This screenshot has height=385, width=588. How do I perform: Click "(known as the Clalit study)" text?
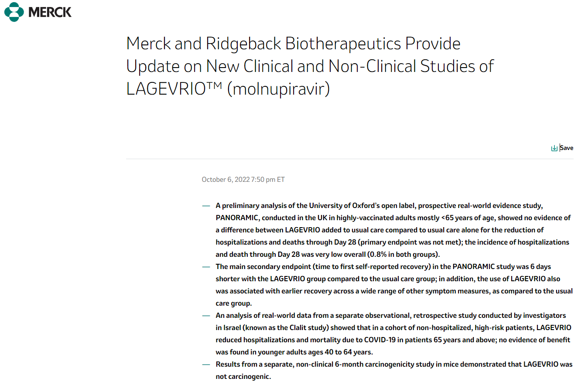[x=264, y=327]
